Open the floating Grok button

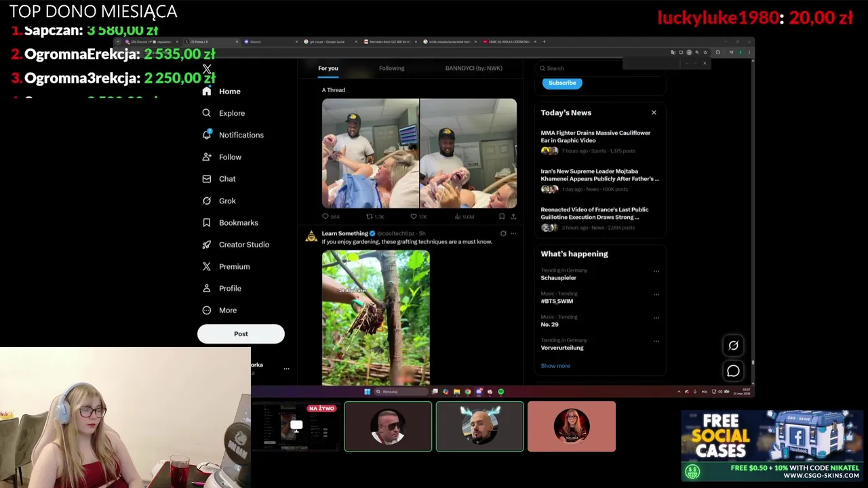[x=733, y=346]
